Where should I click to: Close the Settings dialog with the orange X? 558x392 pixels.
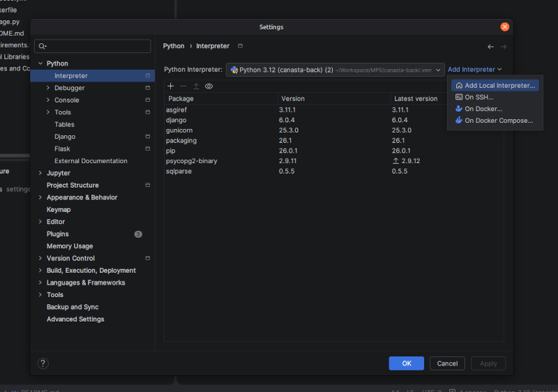(x=505, y=27)
